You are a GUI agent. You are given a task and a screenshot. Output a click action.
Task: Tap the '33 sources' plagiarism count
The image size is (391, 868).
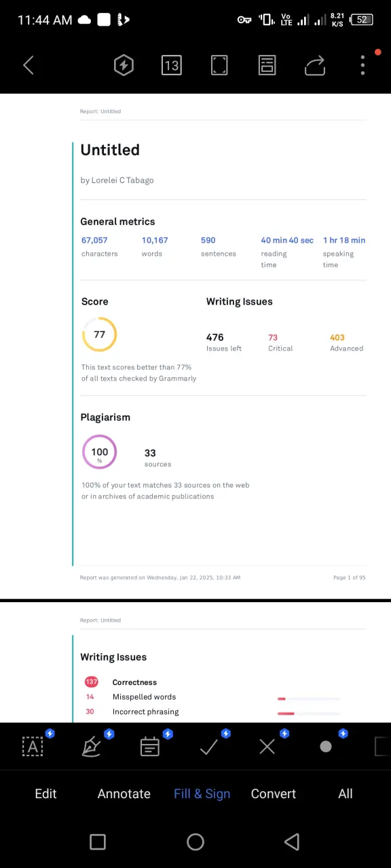pyautogui.click(x=157, y=458)
